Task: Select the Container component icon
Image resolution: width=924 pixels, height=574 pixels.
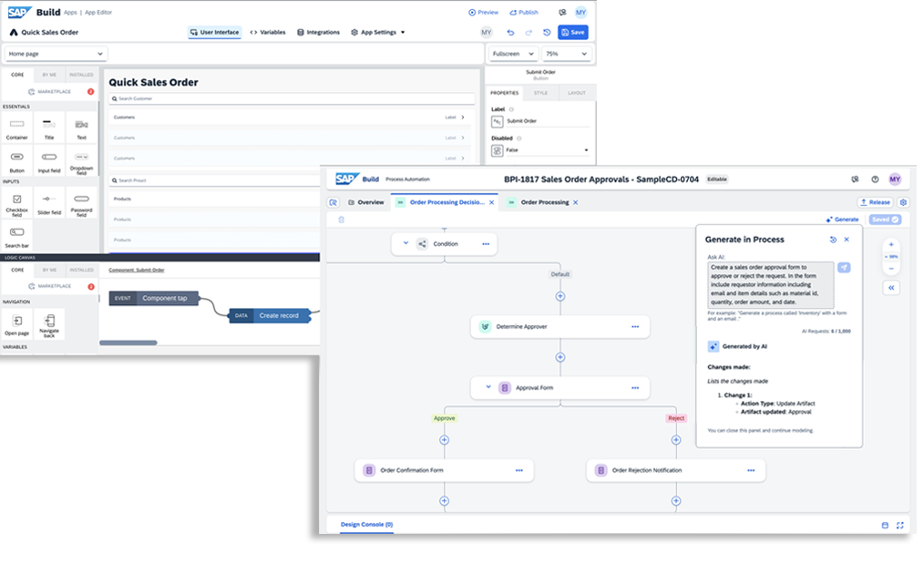Action: 16,124
